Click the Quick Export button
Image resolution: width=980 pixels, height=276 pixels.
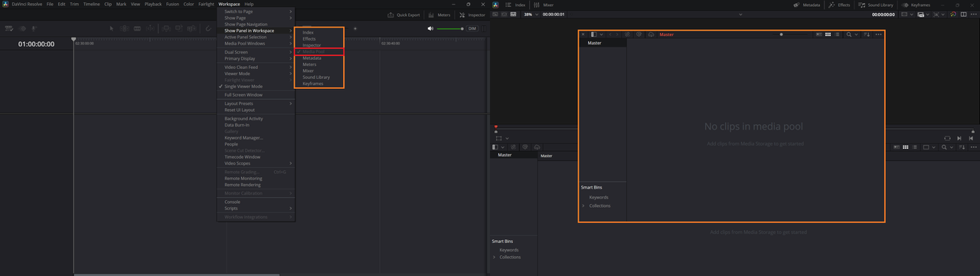(x=403, y=15)
